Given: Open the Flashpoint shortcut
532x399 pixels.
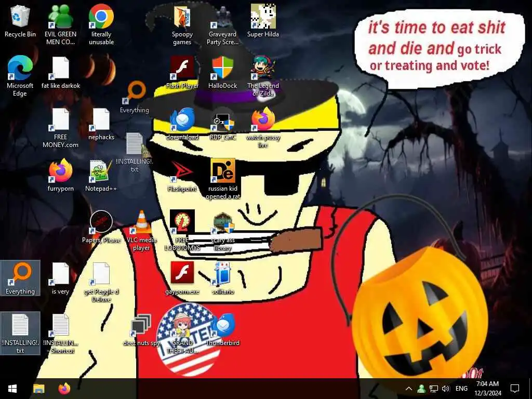Looking at the screenshot, I should [182, 176].
